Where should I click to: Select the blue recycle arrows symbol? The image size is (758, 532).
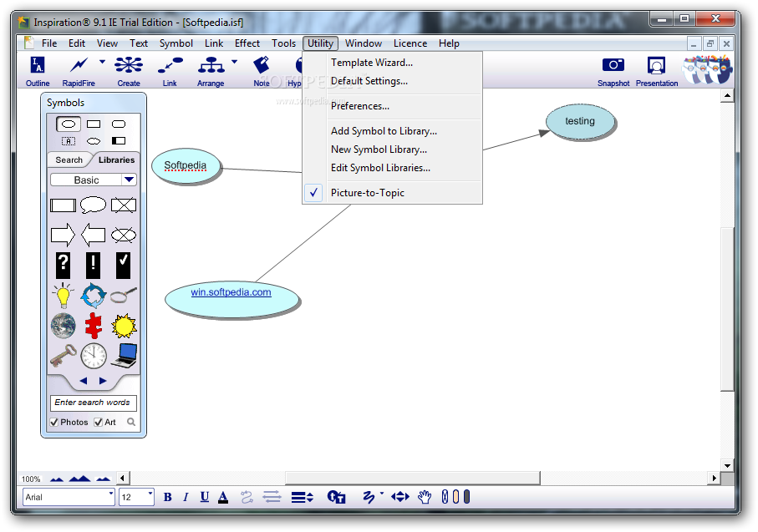coord(94,296)
